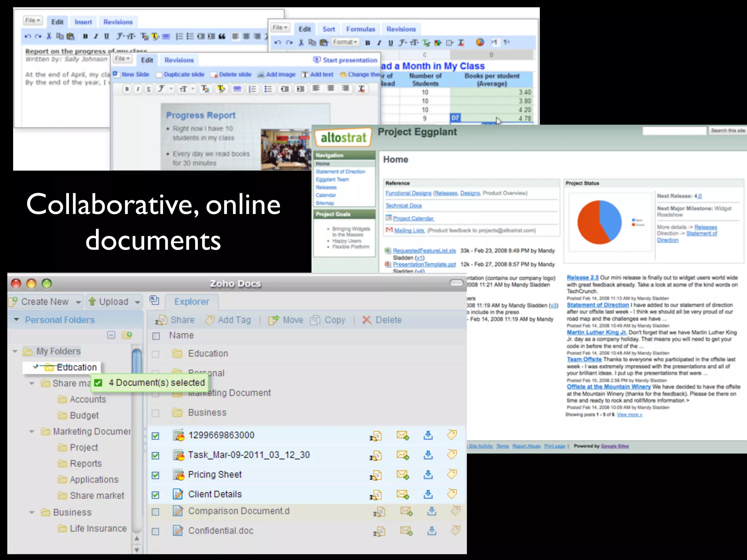Screen dimensions: 747x560
Task: Open the Project Calendar link
Action: [x=413, y=218]
